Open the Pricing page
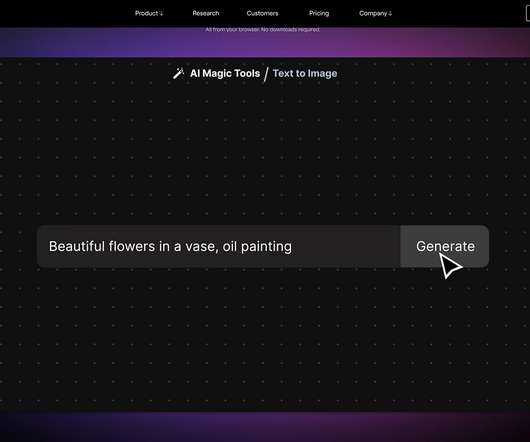Image resolution: width=530 pixels, height=442 pixels. 319,13
